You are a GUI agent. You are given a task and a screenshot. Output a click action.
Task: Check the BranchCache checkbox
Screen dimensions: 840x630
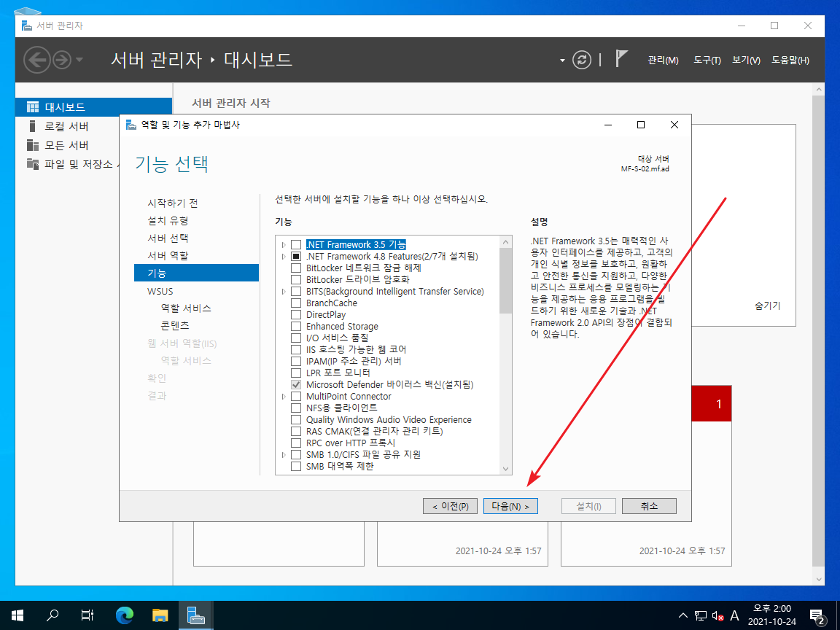click(x=296, y=303)
